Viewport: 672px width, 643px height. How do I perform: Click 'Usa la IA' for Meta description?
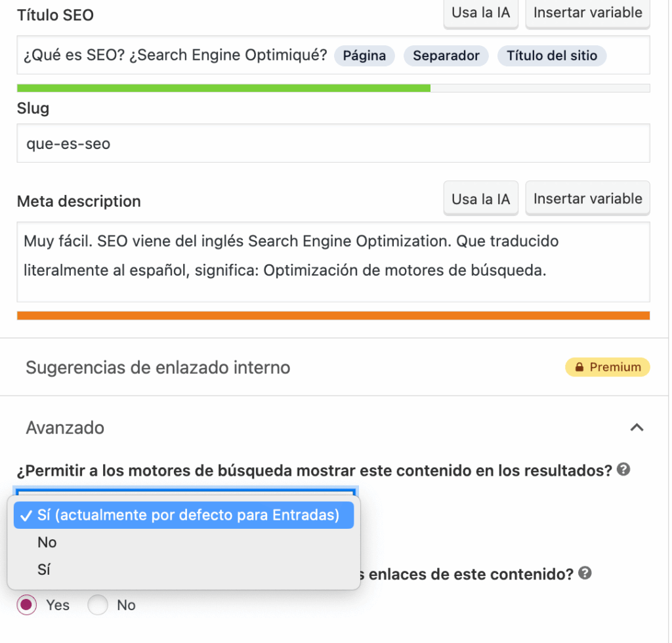(480, 199)
